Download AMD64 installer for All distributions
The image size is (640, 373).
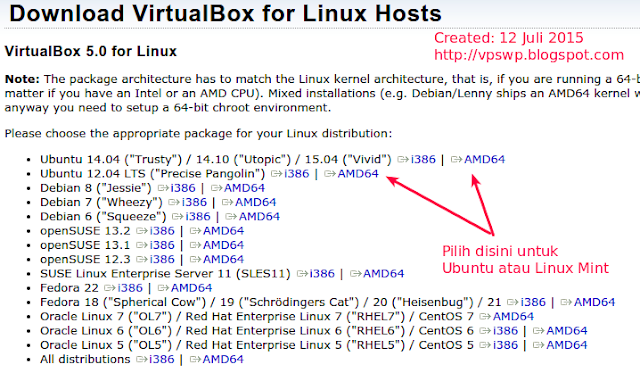pos(223,359)
